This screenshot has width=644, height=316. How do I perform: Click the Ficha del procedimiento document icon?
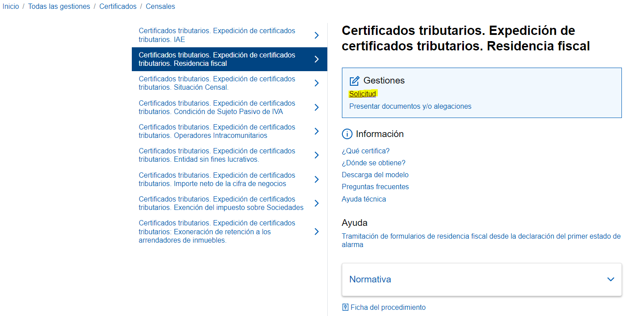pos(345,307)
